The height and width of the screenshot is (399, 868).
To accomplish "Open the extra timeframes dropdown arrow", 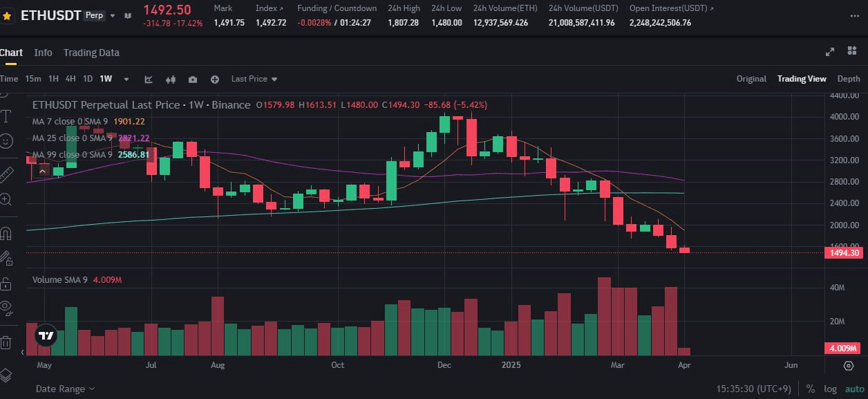I will (126, 79).
